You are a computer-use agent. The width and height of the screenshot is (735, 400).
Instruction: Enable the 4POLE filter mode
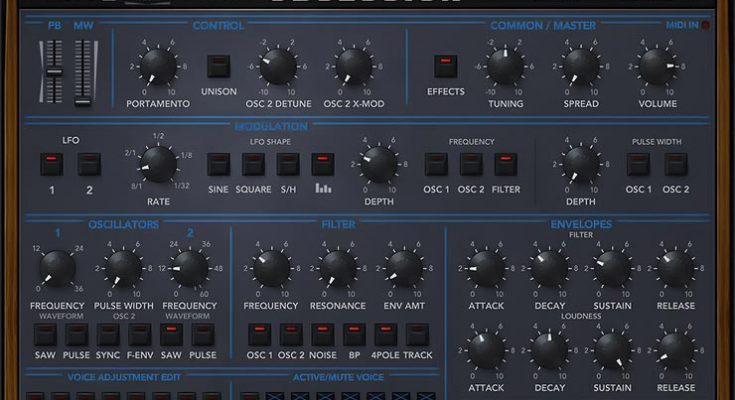[386, 334]
